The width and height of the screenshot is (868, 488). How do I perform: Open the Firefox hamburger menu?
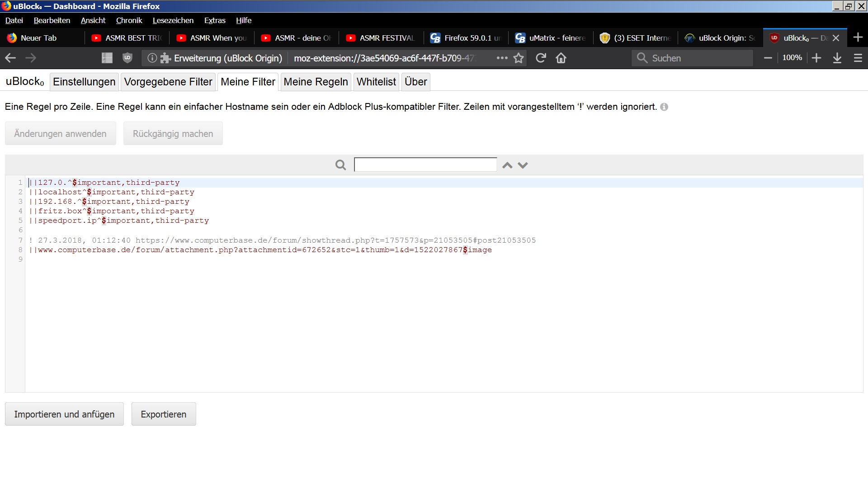(x=858, y=58)
